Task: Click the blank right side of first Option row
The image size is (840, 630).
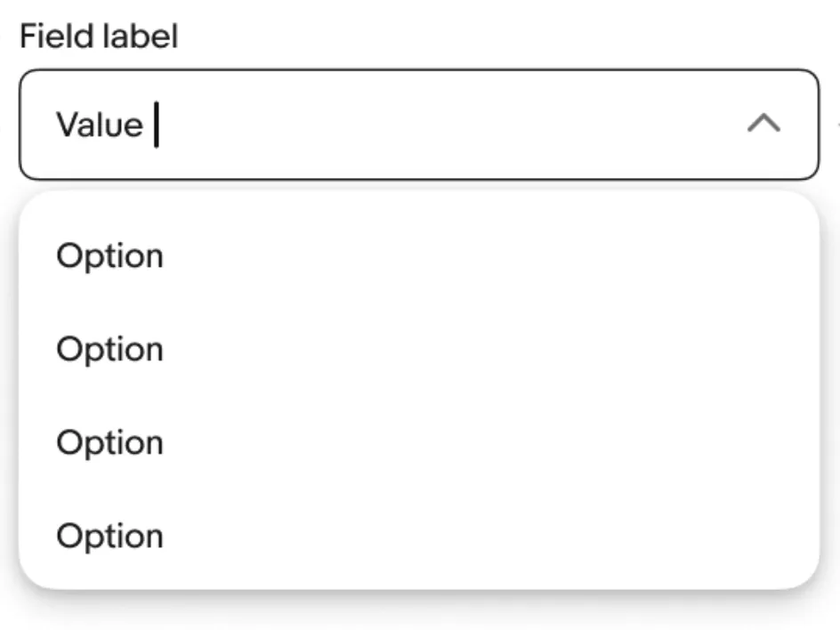Action: click(623, 256)
